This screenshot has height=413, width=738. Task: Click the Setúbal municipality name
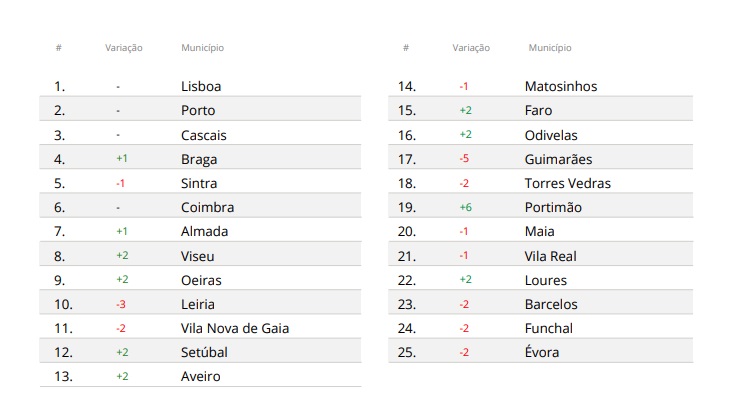click(x=204, y=352)
